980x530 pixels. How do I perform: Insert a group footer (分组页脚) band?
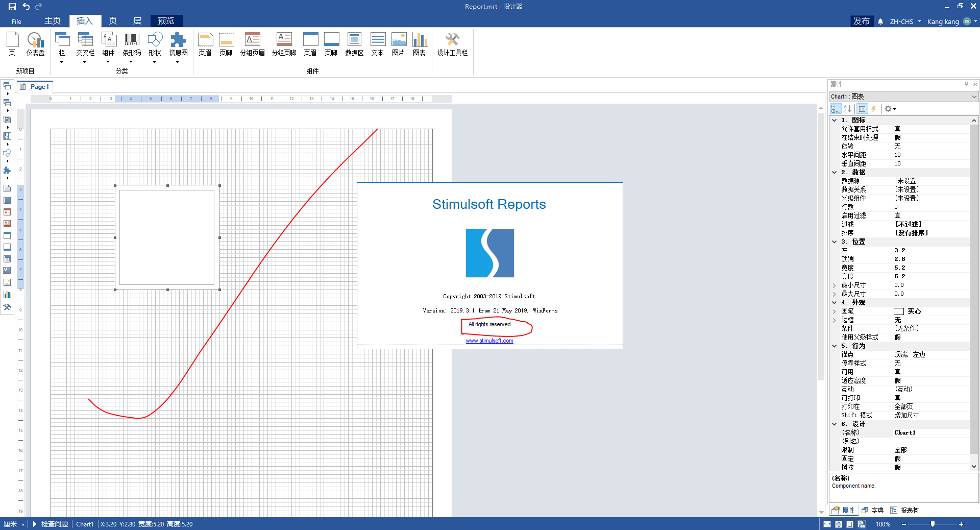[x=284, y=44]
